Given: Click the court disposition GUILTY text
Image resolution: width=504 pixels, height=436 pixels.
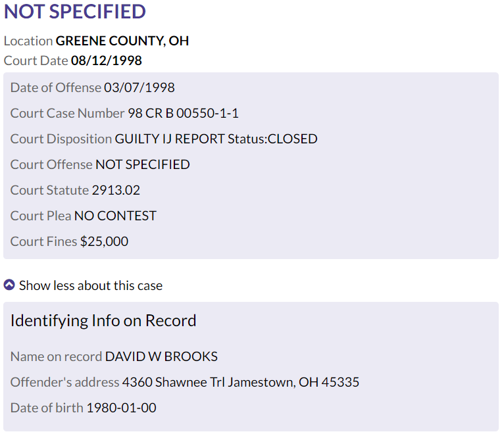Looking at the screenshot, I should tap(137, 139).
